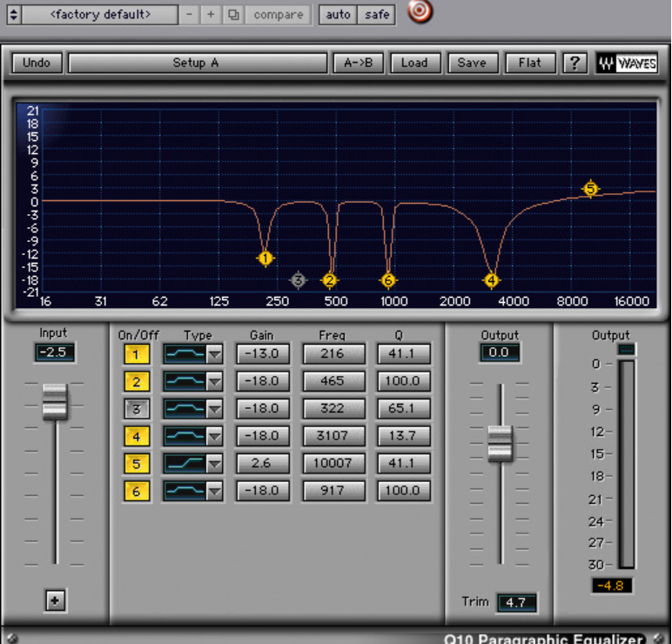672x644 pixels.
Task: Disable band 1 using its On/Off button
Action: (x=137, y=354)
